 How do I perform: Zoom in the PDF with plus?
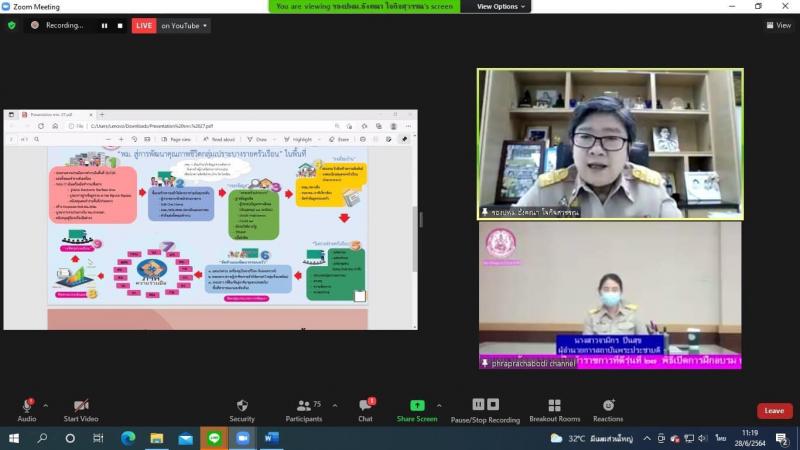coord(121,139)
